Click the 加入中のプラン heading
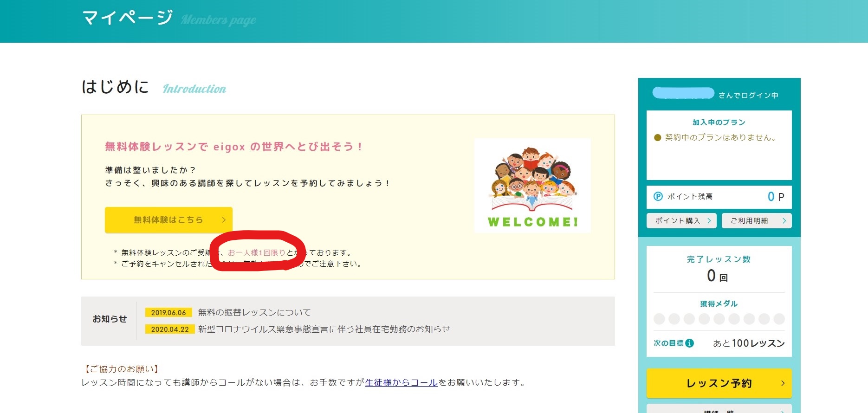 719,122
